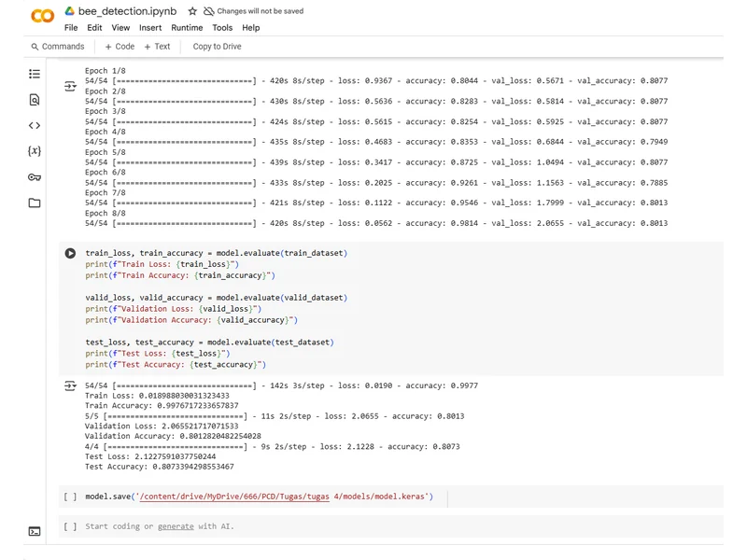The height and width of the screenshot is (560, 747).
Task: Collapse the evaluation results output
Action: point(70,385)
